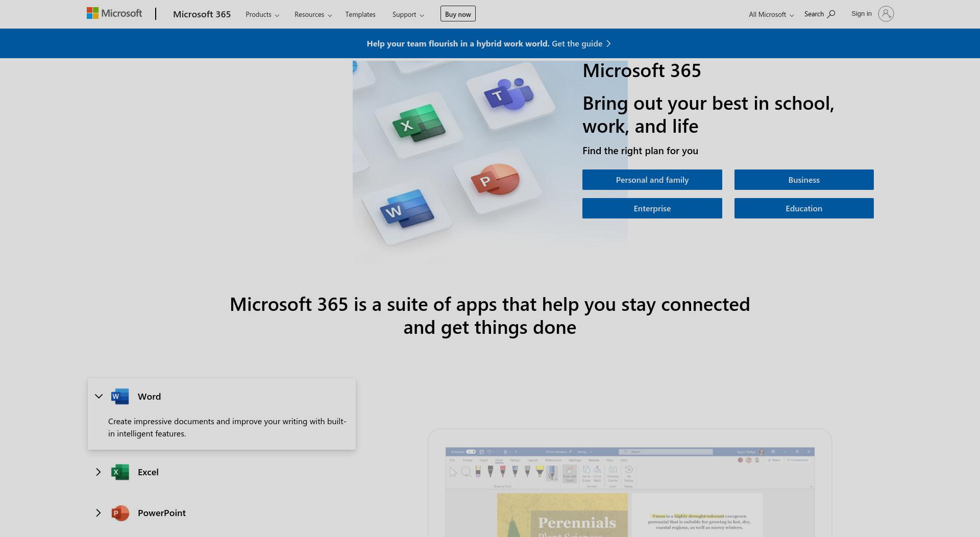Image resolution: width=980 pixels, height=537 pixels.
Task: Select the Education plan button
Action: point(804,208)
